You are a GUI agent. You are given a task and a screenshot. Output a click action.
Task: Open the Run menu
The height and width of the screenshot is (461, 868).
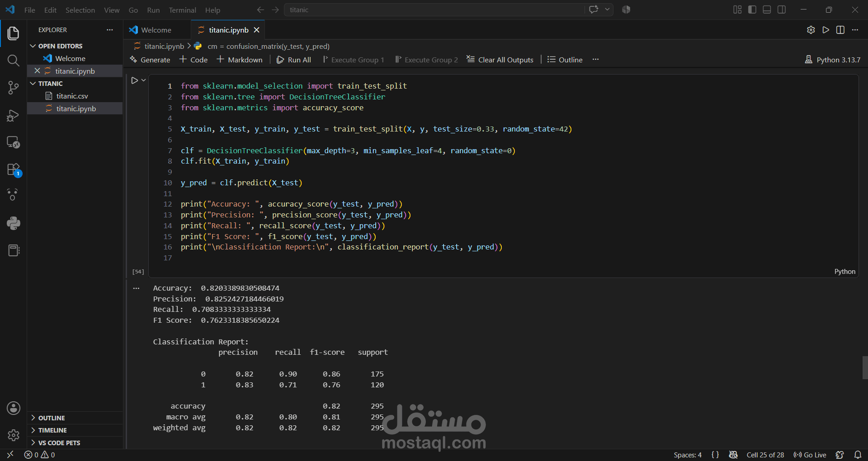(153, 10)
